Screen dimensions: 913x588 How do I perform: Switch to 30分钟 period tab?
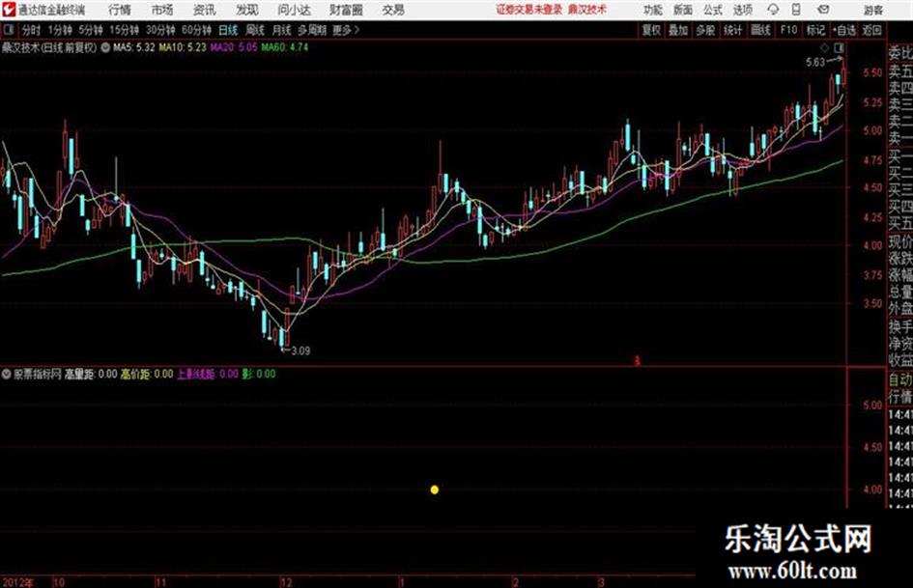tap(160, 30)
